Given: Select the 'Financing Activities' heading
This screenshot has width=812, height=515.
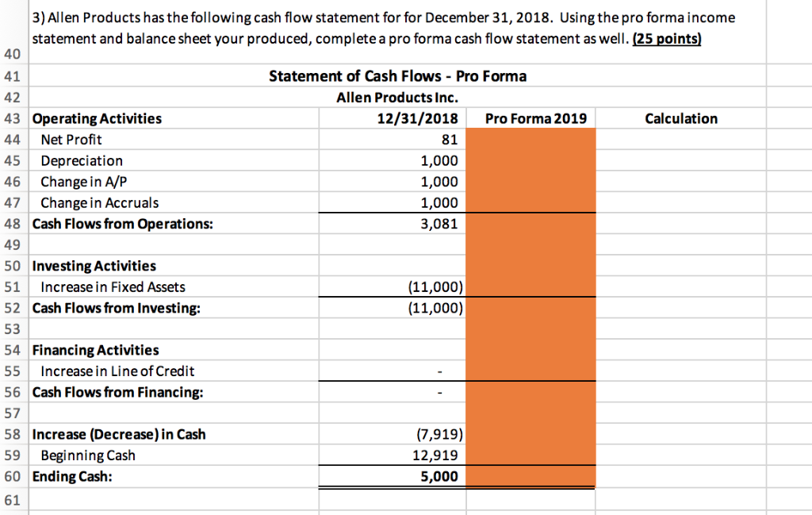Looking at the screenshot, I should (x=95, y=350).
